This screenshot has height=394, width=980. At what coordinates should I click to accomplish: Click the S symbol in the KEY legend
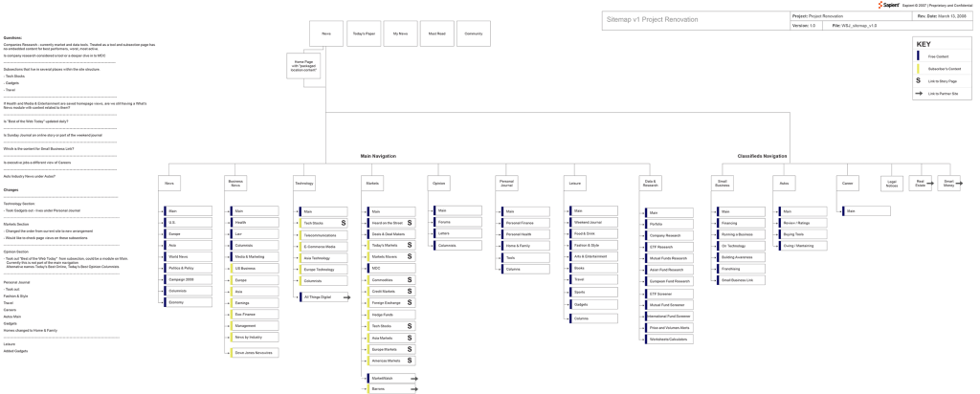coord(920,81)
